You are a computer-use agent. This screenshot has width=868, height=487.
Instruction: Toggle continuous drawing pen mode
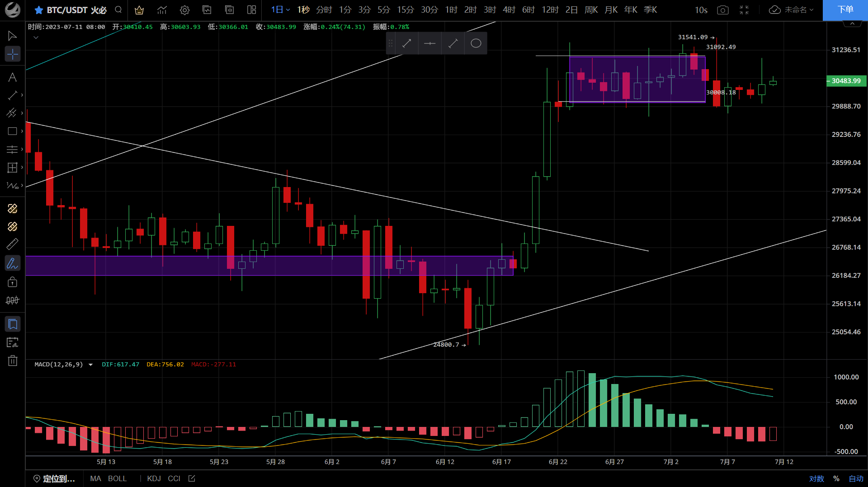pos(12,263)
